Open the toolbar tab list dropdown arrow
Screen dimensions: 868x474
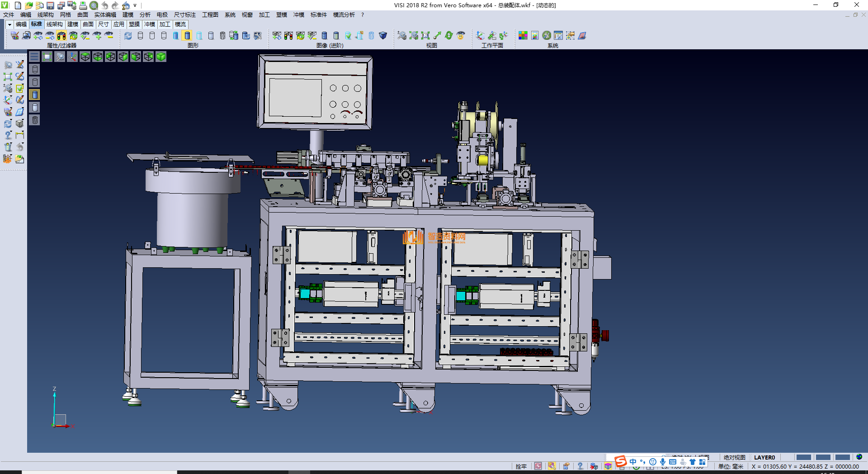(9, 24)
